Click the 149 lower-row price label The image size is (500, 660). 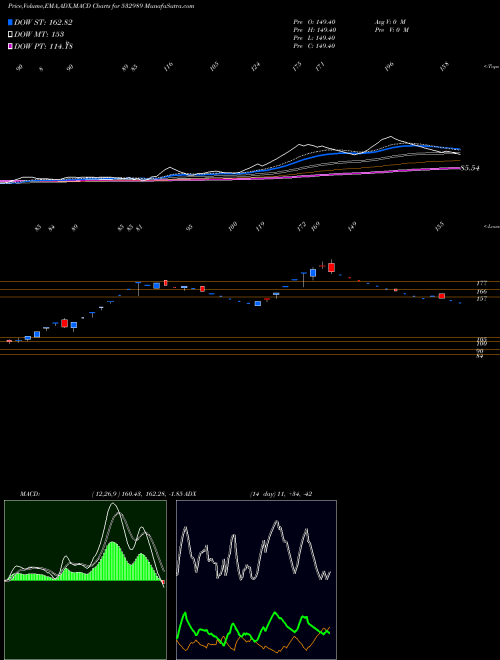(x=352, y=226)
